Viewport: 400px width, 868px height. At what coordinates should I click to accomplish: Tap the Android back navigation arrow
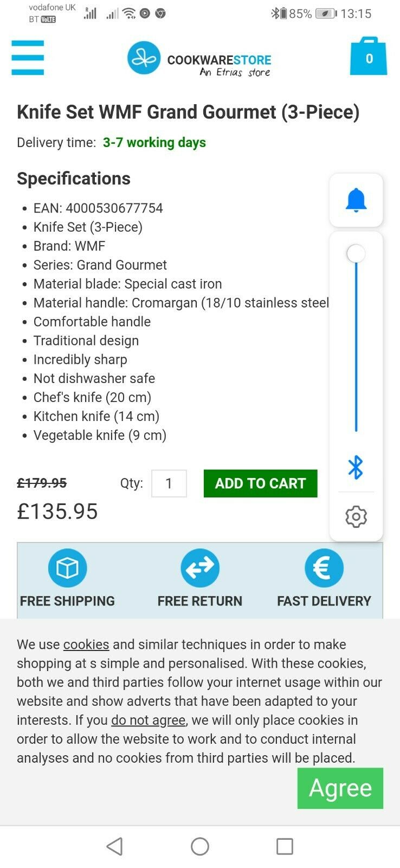pos(114,846)
